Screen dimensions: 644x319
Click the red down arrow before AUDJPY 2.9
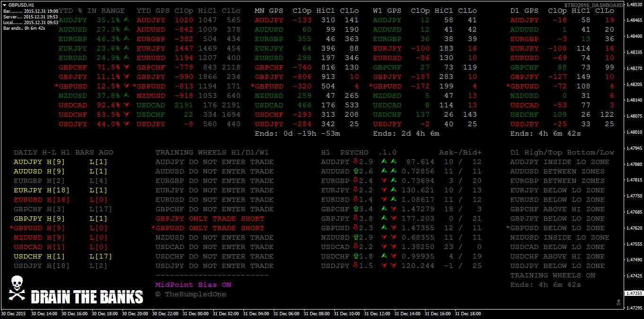pyautogui.click(x=356, y=162)
